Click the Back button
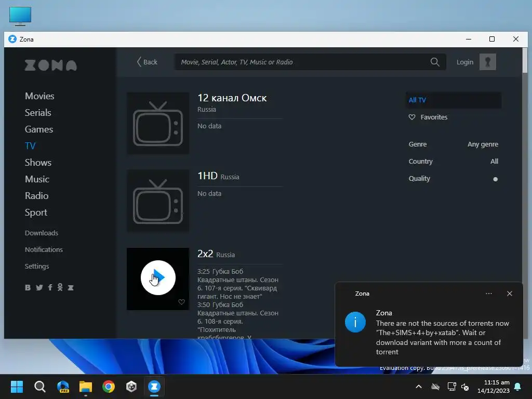Screen dimensions: 532x399 (x=147, y=62)
